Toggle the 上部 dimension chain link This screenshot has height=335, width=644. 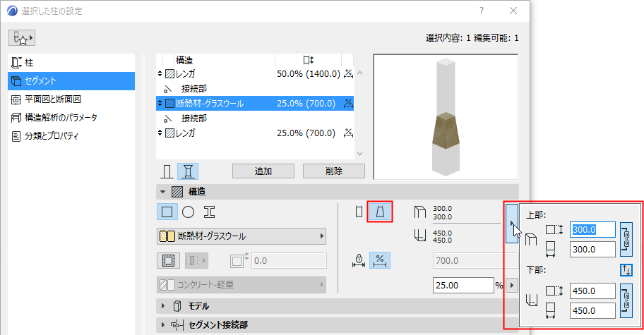point(626,240)
